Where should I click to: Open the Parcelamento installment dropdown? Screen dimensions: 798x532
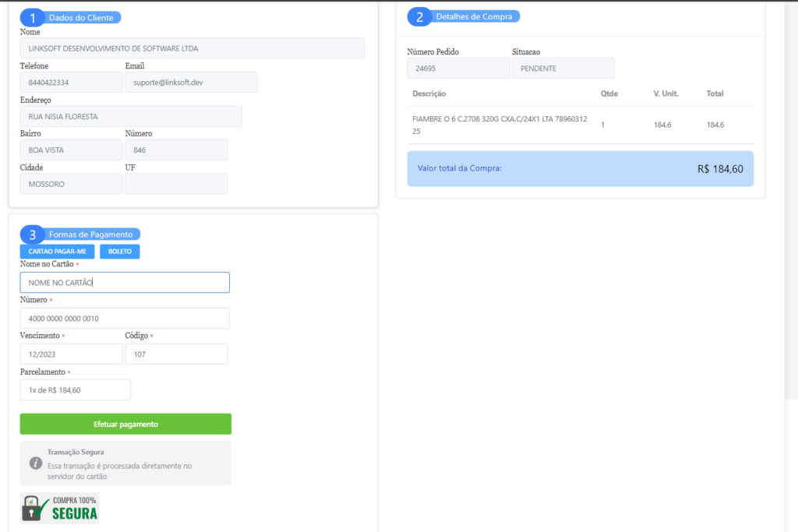click(x=75, y=389)
